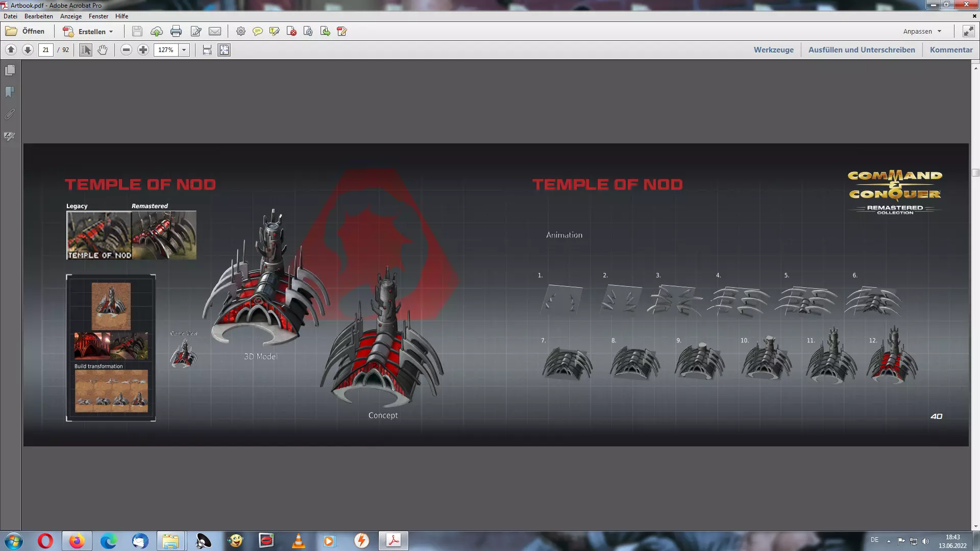Click the scrollbar up arrow
Viewport: 980px width, 551px height.
coord(975,68)
